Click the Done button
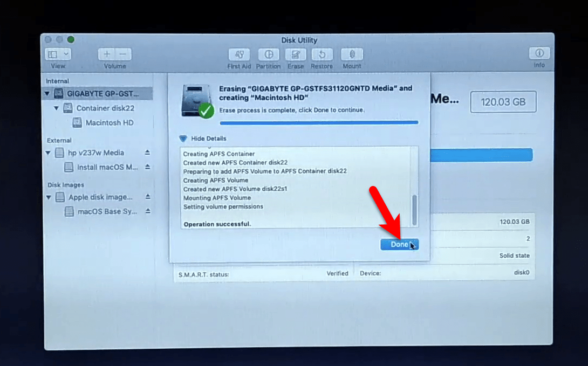The width and height of the screenshot is (588, 366). pyautogui.click(x=399, y=244)
